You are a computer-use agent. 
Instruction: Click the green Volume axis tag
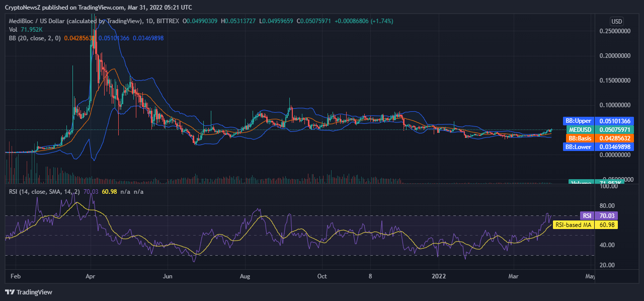[x=581, y=182]
